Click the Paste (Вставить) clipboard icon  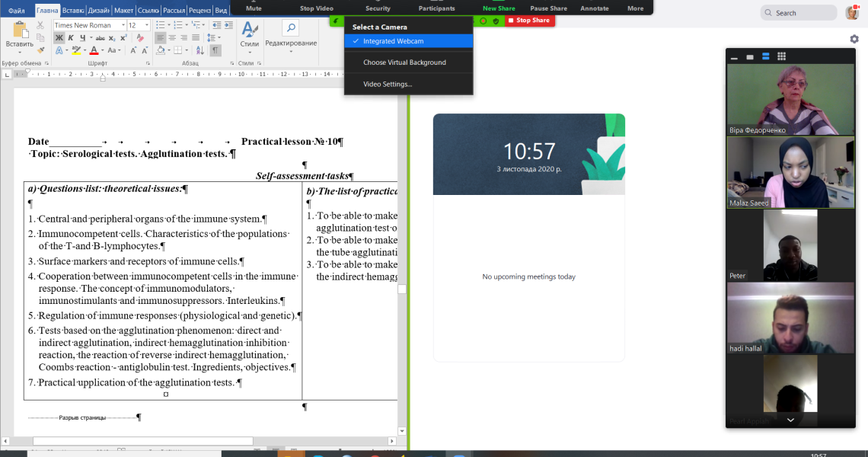(x=20, y=30)
